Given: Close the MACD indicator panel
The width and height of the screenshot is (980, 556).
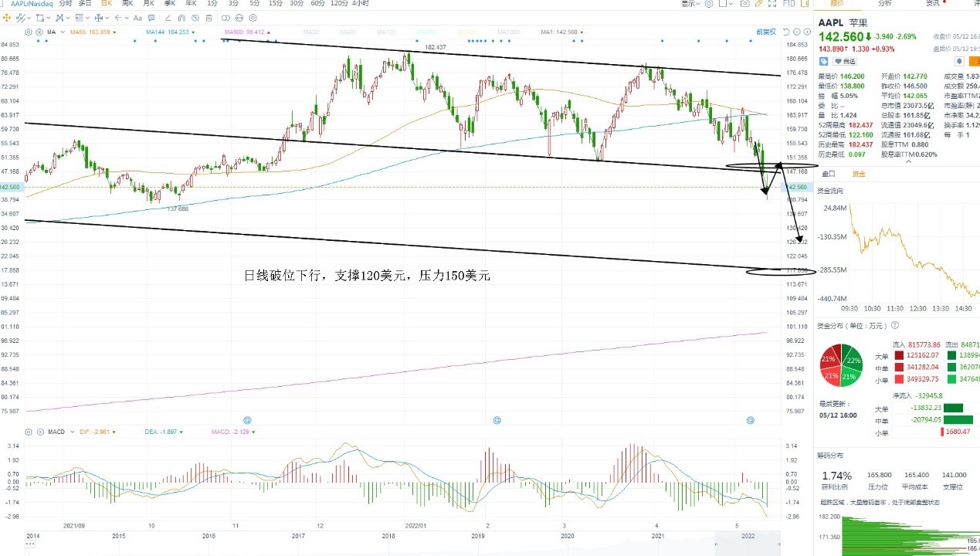Looking at the screenshot, I should [40, 432].
